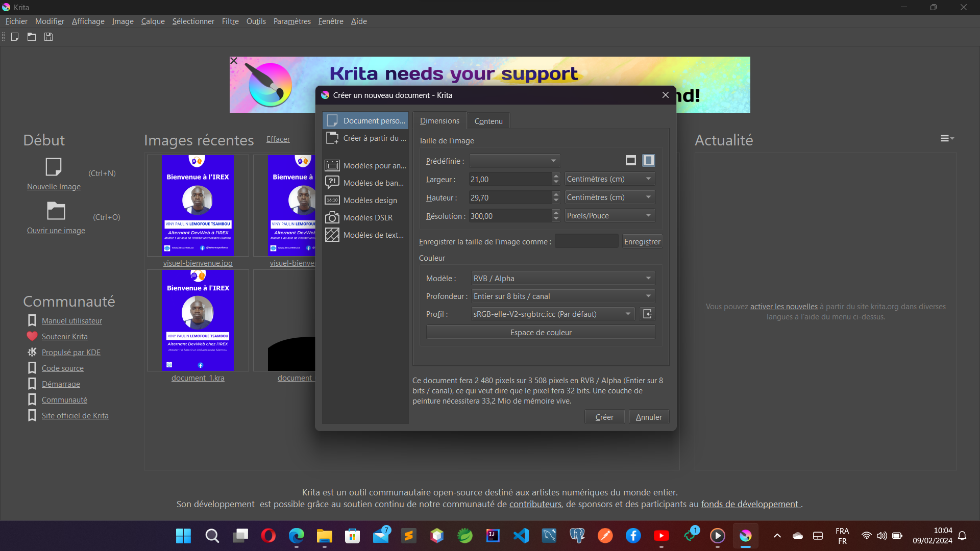Open Modèles DSLR templates
The width and height of the screenshot is (980, 551).
coord(365,217)
